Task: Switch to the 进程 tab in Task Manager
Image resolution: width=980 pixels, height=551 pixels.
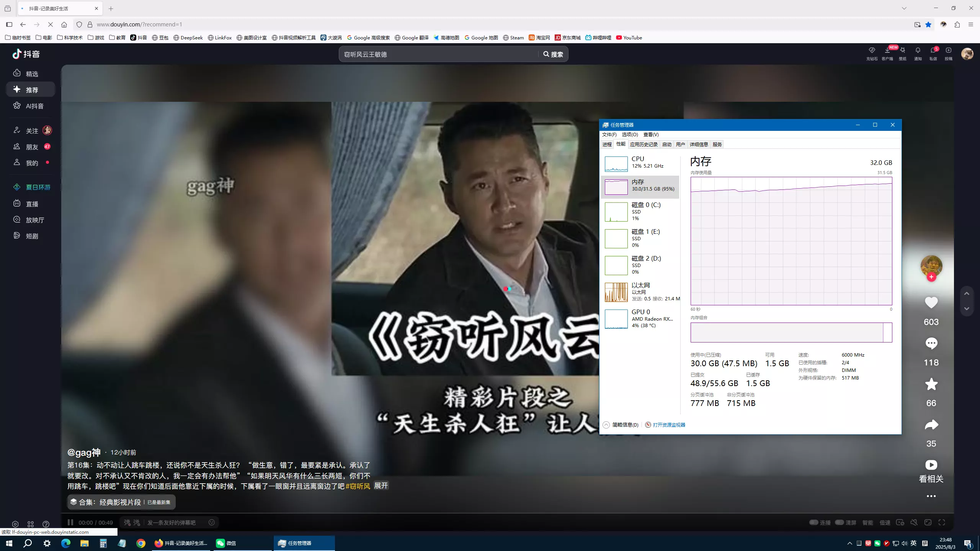Action: [x=607, y=144]
